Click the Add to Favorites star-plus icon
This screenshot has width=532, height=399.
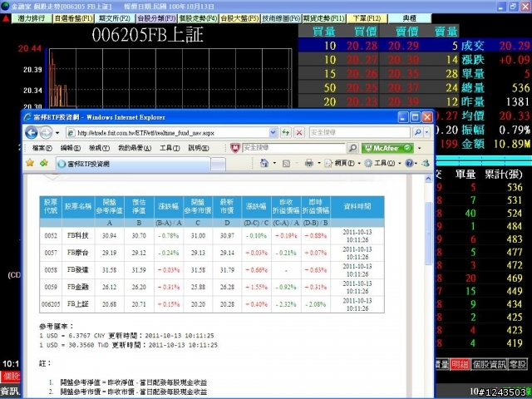(44, 163)
